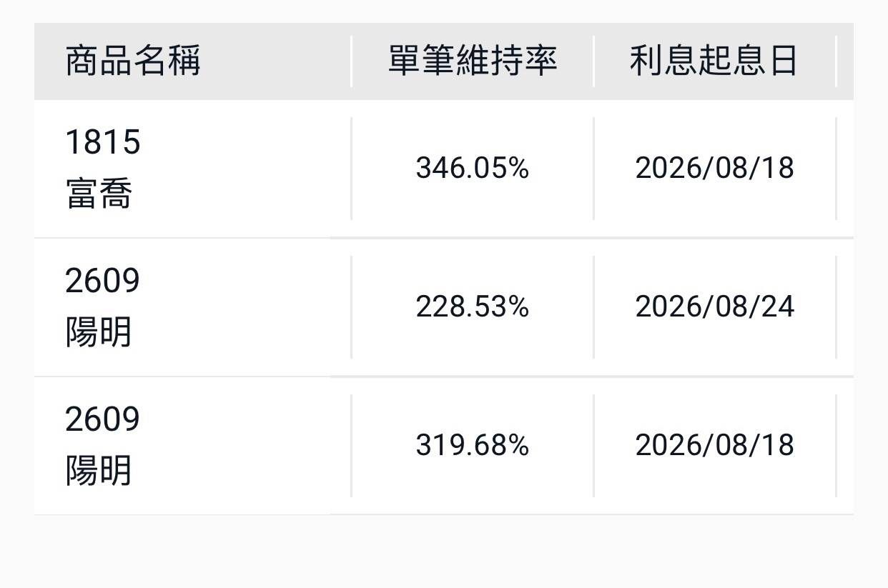Tap 富喬 row date 2026/08/18
The width and height of the screenshot is (888, 588).
click(715, 169)
